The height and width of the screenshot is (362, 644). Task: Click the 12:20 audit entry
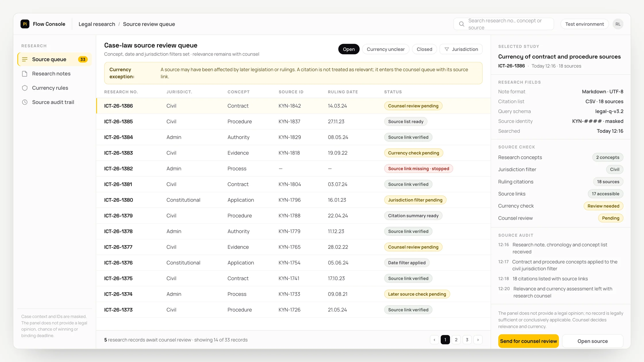pos(561,292)
